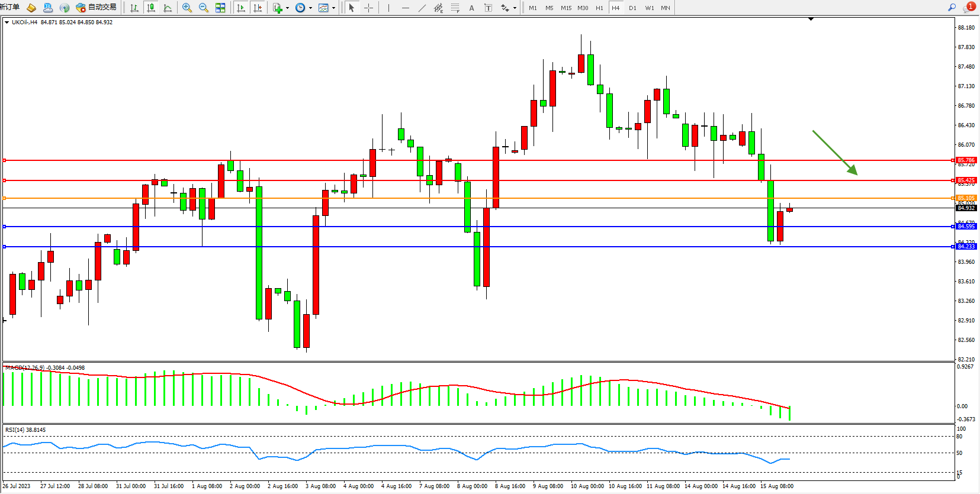Screen dimensions: 980x494
Task: Select the crosshair cursor tool
Action: click(368, 8)
